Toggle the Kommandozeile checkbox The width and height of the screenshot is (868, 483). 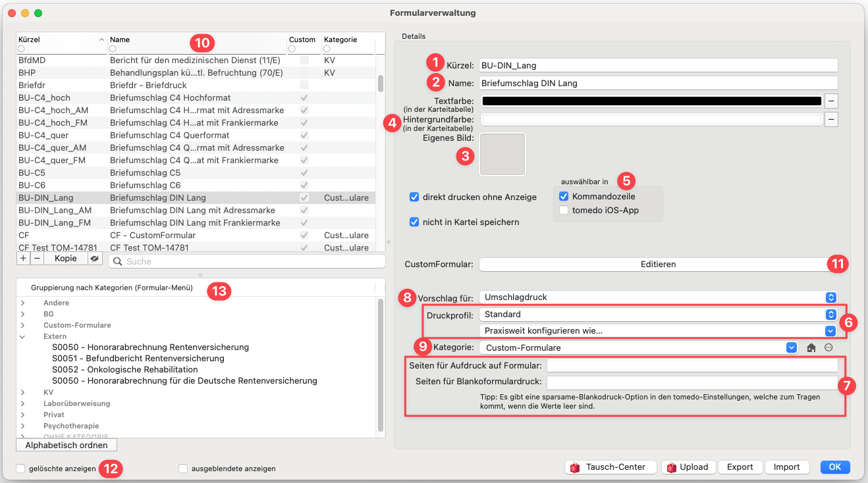click(564, 196)
